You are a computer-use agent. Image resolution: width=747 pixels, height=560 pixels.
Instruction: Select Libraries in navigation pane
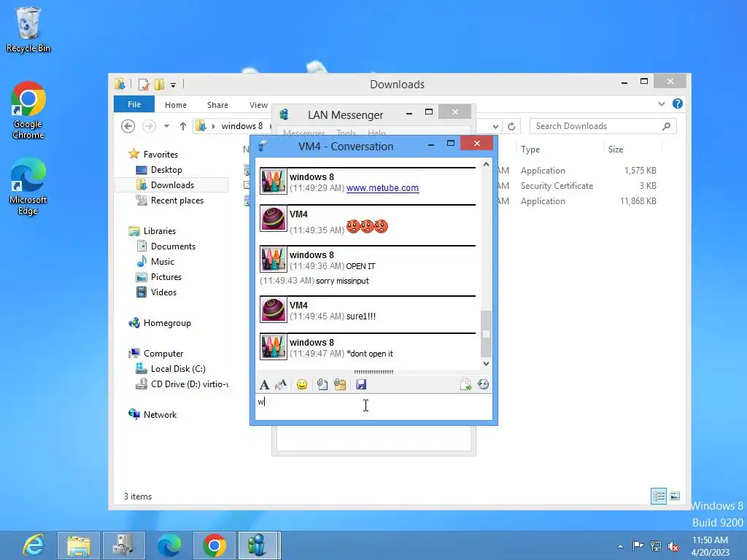[x=160, y=231]
